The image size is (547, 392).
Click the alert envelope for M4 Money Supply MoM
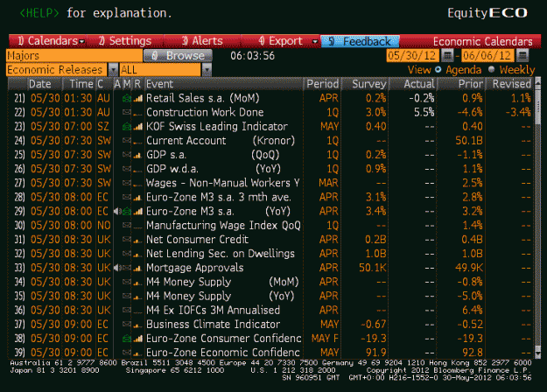pos(127,282)
